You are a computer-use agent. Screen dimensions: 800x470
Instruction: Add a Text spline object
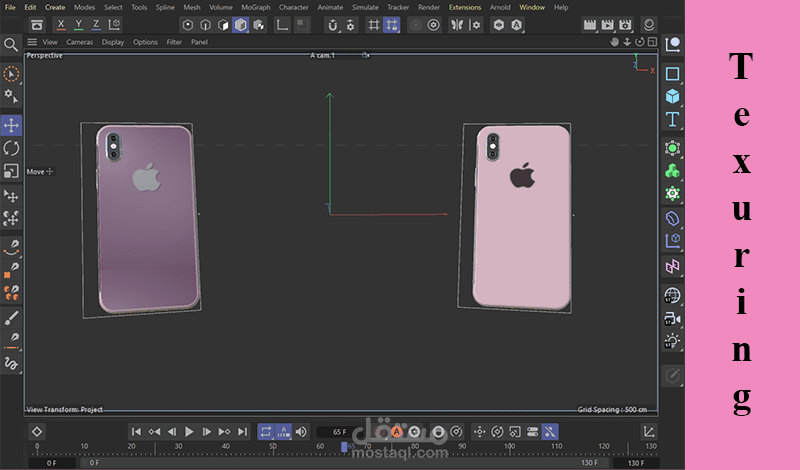tap(672, 119)
